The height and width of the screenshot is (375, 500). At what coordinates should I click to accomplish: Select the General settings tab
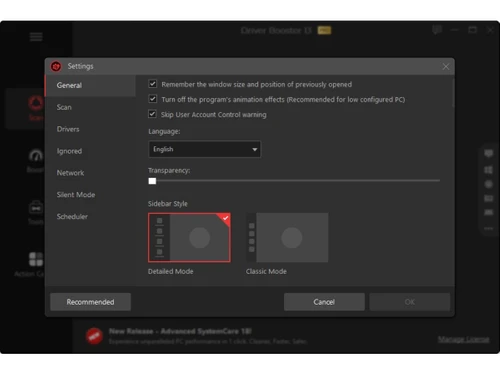pos(90,85)
